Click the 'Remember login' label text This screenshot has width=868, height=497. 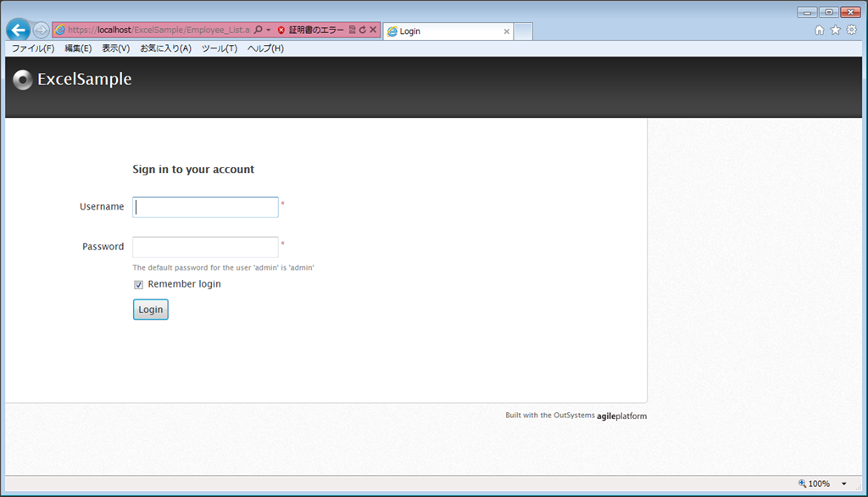(184, 284)
